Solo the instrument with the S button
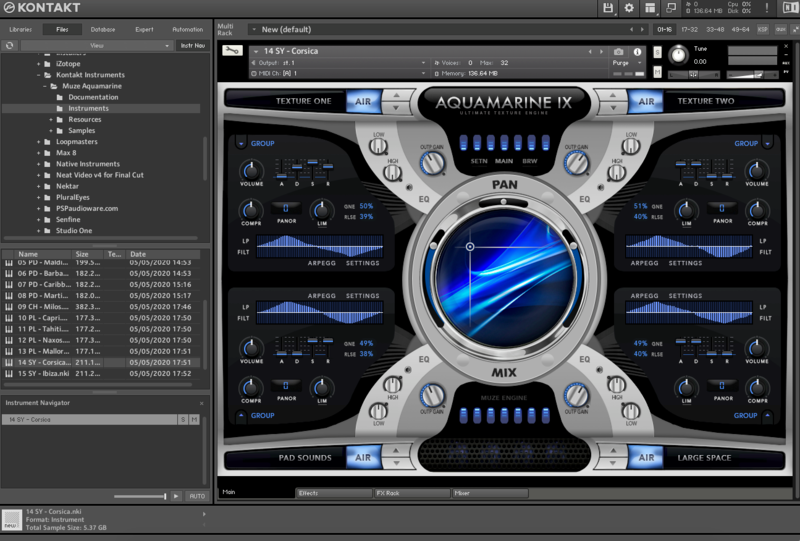Screen dimensions: 800x541 click(657, 50)
